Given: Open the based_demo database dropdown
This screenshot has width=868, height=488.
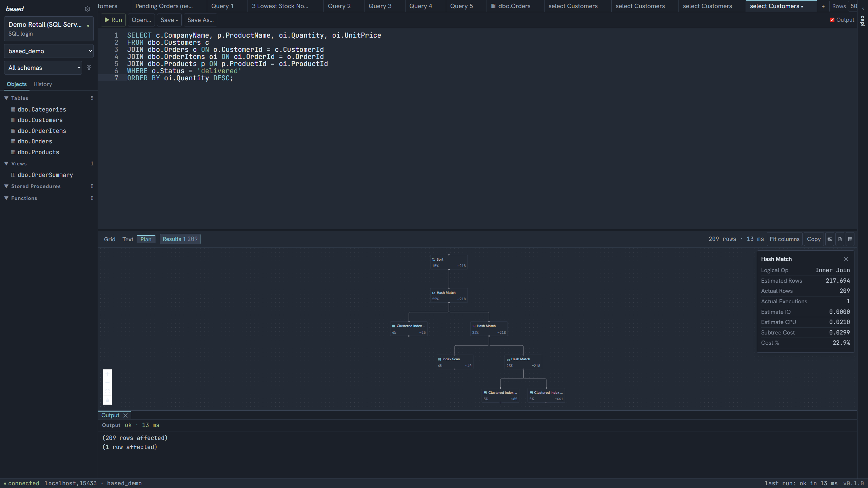Looking at the screenshot, I should click(49, 51).
